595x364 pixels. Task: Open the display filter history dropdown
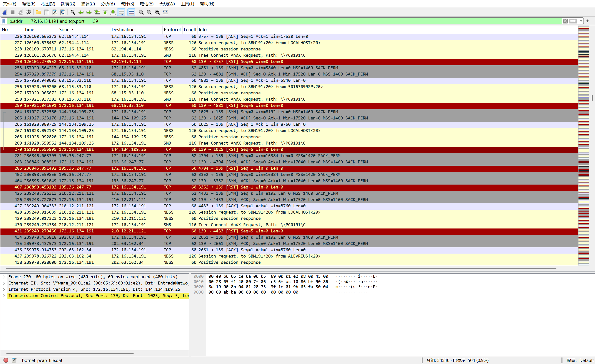tap(581, 21)
